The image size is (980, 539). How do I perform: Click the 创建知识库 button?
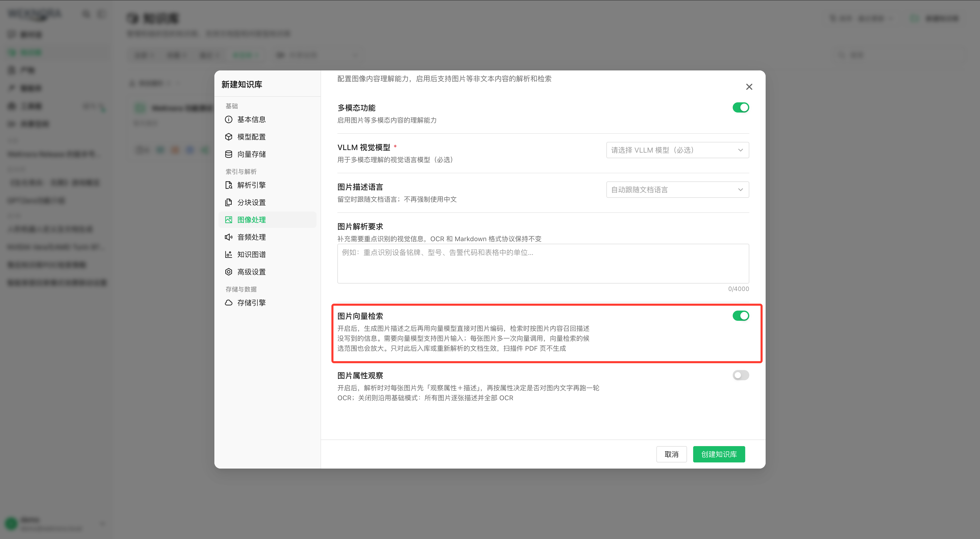(x=719, y=454)
